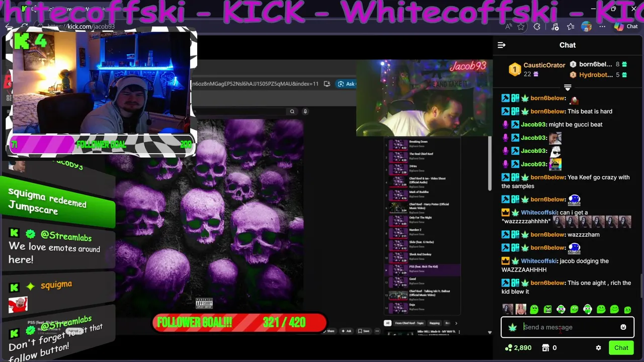Click the Save button under the video

pyautogui.click(x=364, y=331)
